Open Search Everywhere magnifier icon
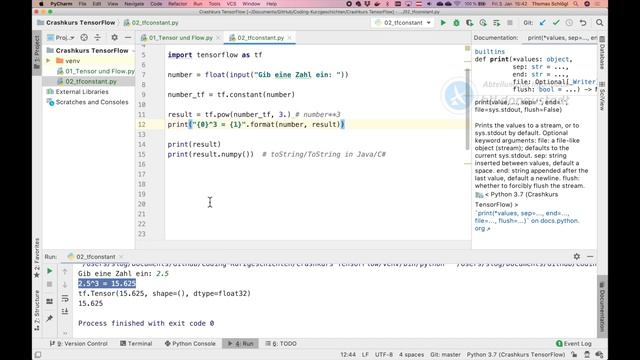Image resolution: width=640 pixels, height=360 pixels. (599, 23)
